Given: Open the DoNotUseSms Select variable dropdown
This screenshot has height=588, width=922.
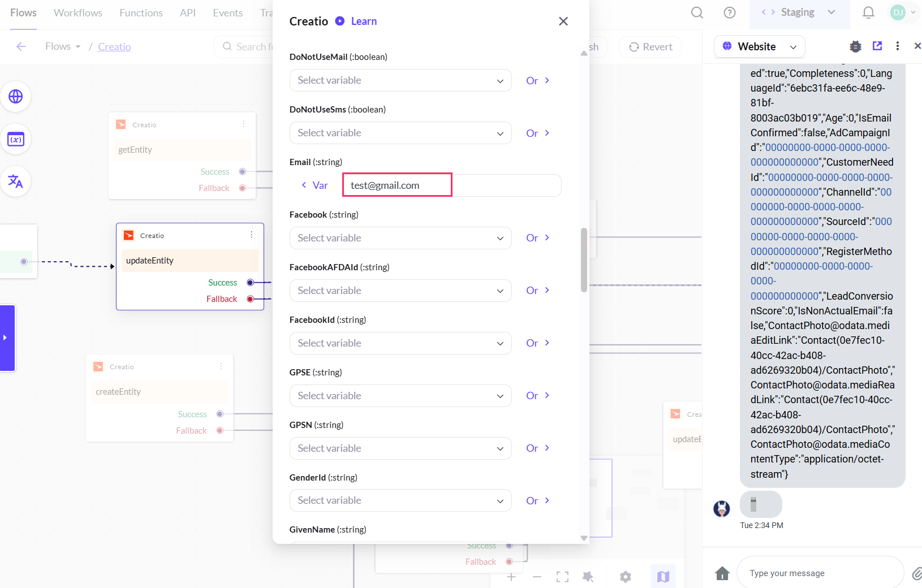Looking at the screenshot, I should click(400, 133).
